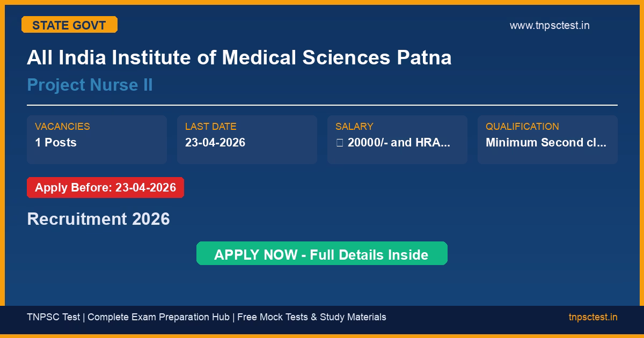Click the Apply Before 23-04-2026 red badge
Image resolution: width=644 pixels, height=338 pixels.
point(105,188)
